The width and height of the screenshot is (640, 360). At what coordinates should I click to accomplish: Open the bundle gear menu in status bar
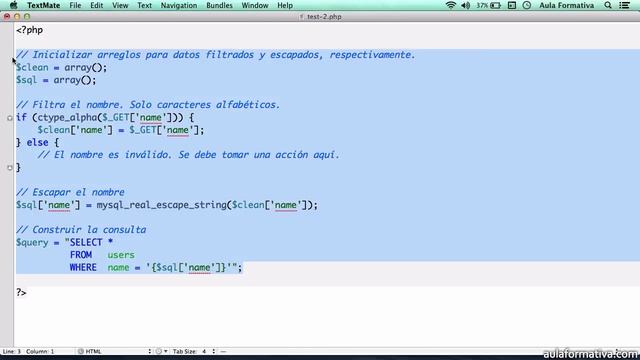(x=162, y=351)
